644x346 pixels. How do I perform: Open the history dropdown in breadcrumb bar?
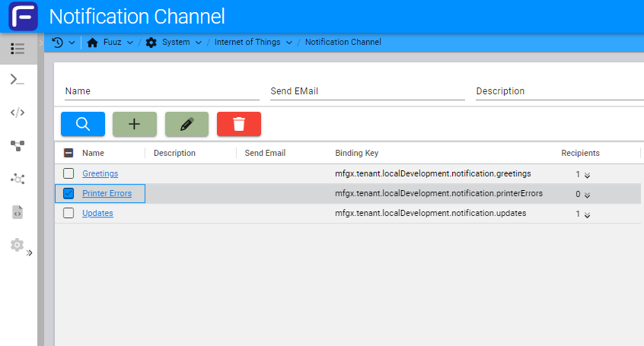[x=64, y=43]
